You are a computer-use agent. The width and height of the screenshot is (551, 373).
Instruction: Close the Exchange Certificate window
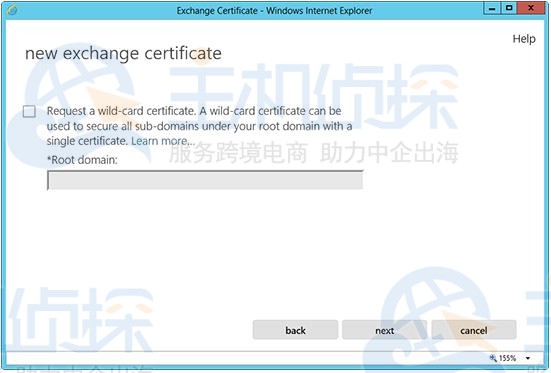click(x=531, y=8)
